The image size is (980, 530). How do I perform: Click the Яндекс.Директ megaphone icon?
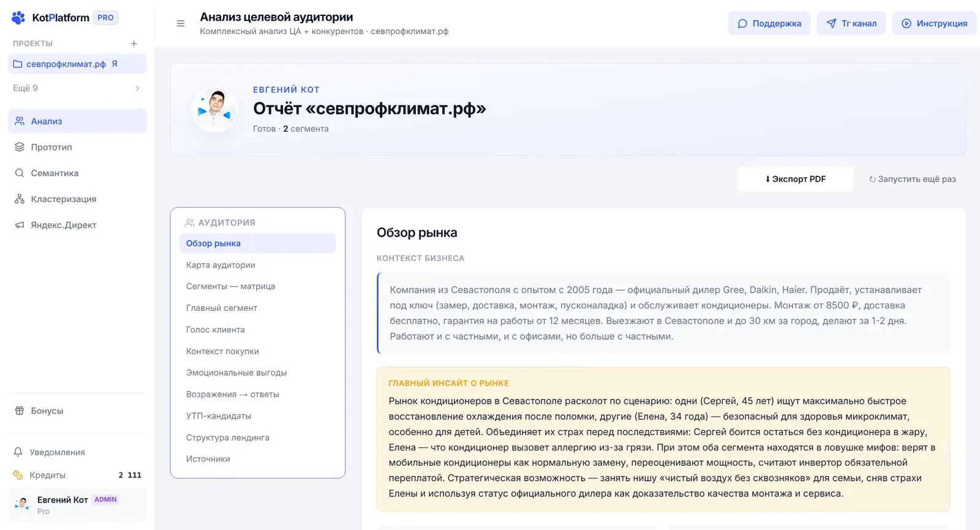[20, 225]
